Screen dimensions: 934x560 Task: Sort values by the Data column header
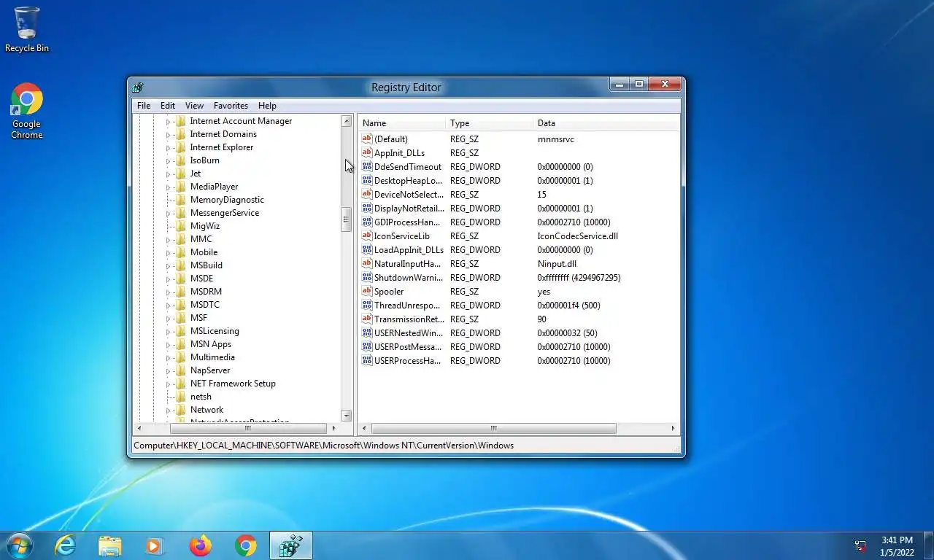606,123
